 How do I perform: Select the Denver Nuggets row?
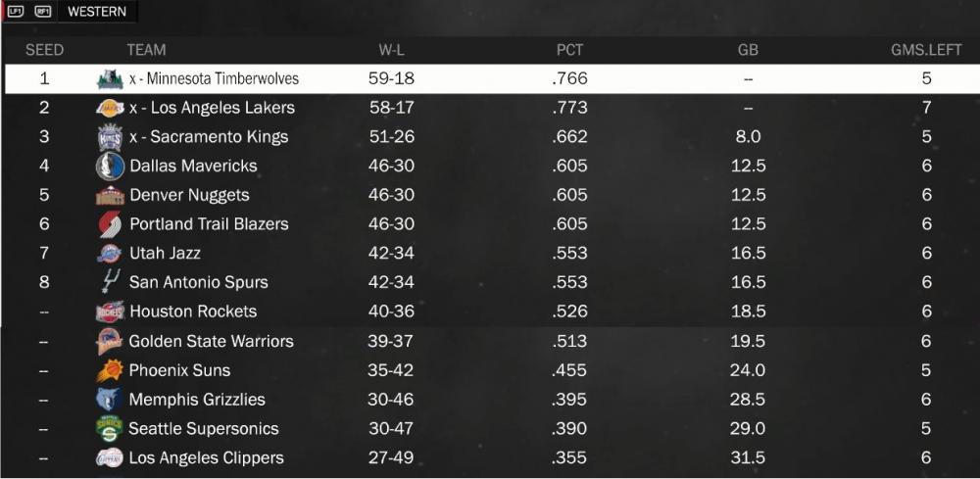[x=491, y=195]
